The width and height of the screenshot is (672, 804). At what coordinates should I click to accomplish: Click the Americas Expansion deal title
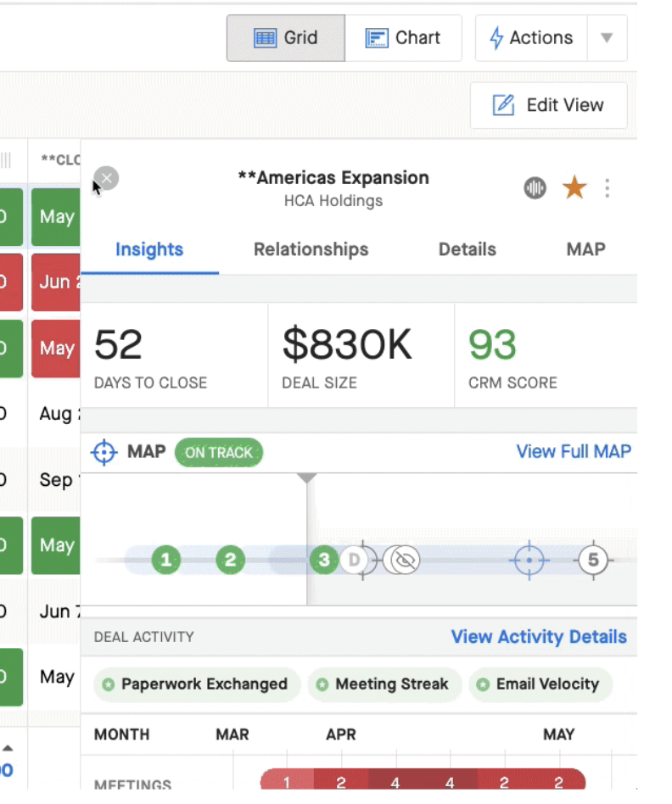333,178
